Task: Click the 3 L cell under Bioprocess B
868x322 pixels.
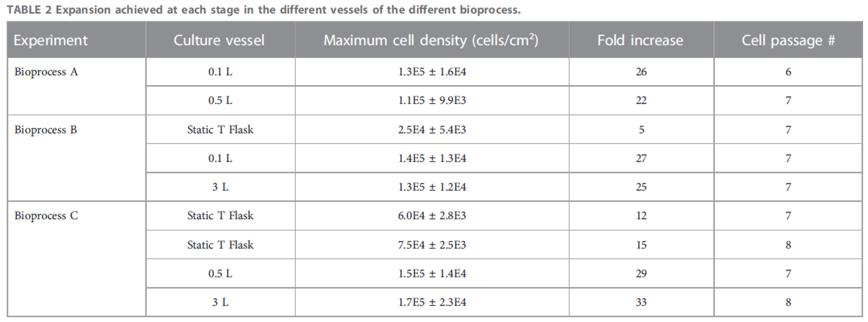Action: pos(220,187)
